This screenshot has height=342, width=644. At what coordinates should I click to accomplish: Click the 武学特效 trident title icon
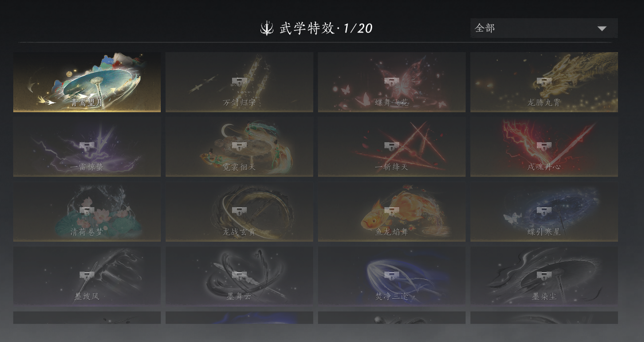[267, 29]
